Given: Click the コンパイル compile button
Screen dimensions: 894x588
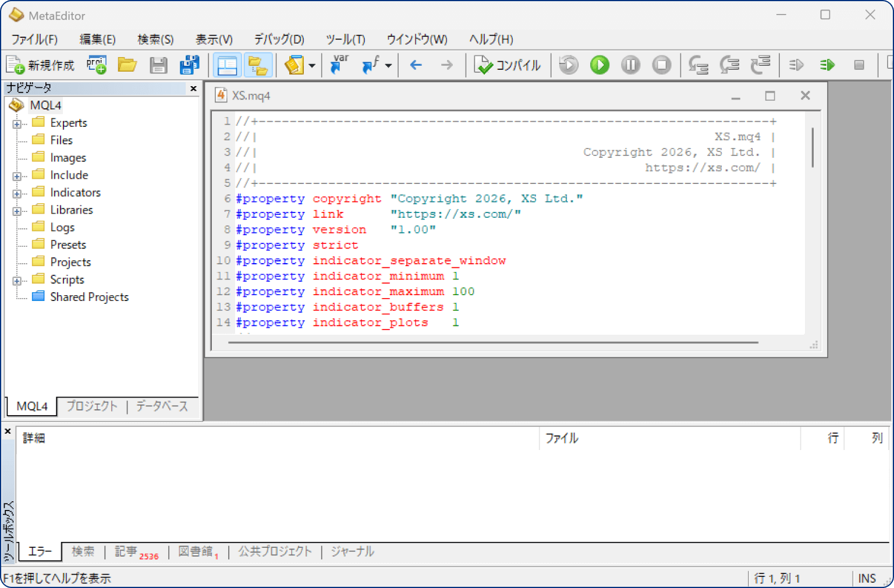Looking at the screenshot, I should click(x=508, y=65).
